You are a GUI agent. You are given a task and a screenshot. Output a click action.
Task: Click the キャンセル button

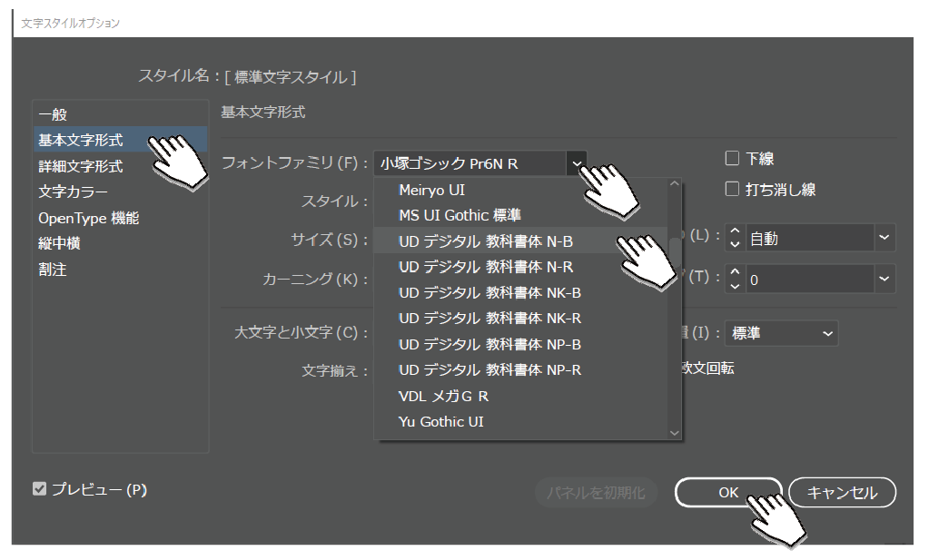(842, 492)
